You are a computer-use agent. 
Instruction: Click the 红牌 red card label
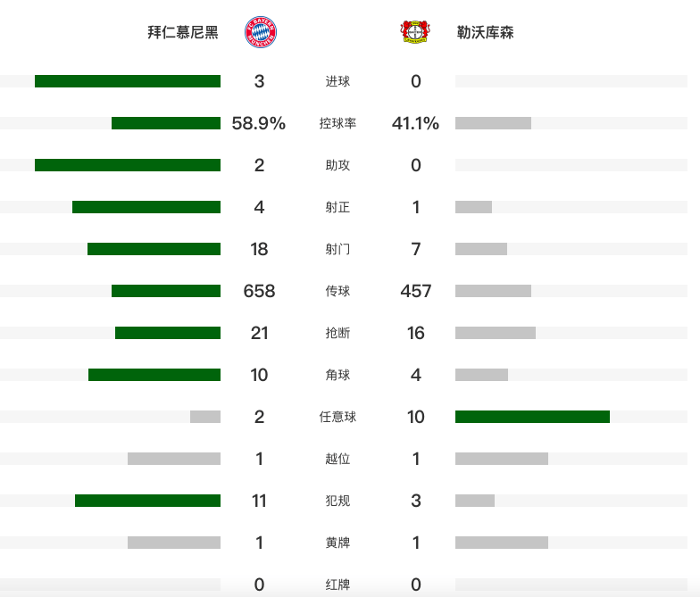337,585
